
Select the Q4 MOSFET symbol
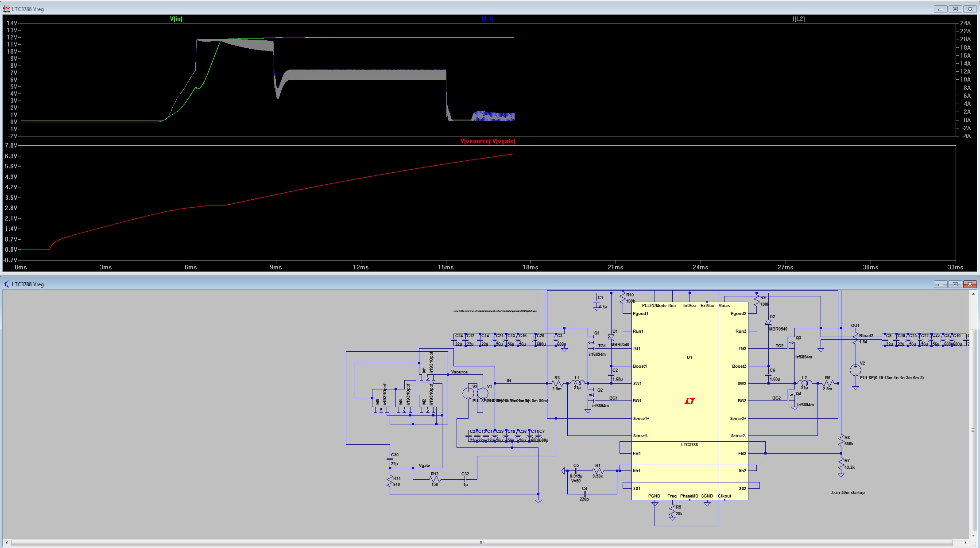[x=791, y=395]
